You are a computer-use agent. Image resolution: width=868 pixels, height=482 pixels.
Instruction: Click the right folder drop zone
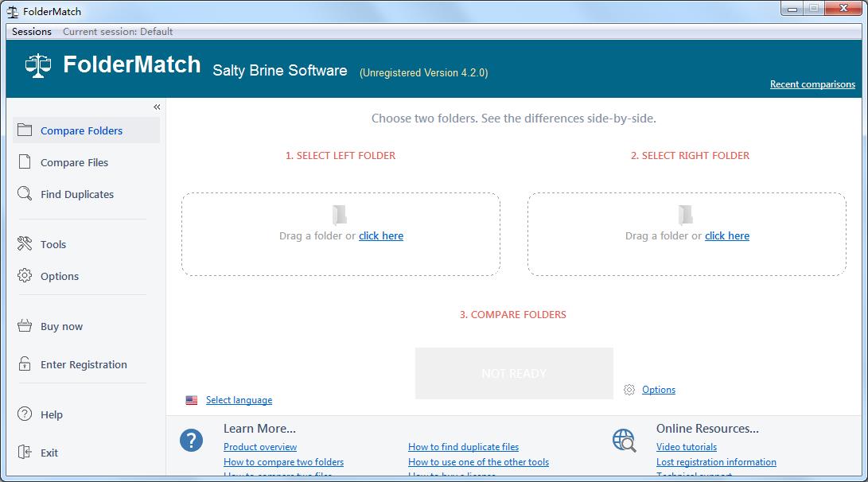point(687,234)
